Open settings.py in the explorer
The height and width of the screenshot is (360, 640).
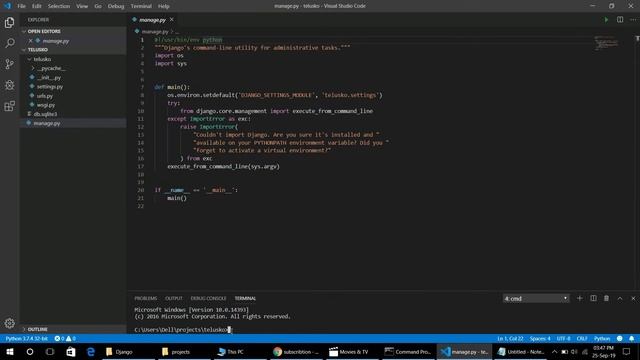73,87
